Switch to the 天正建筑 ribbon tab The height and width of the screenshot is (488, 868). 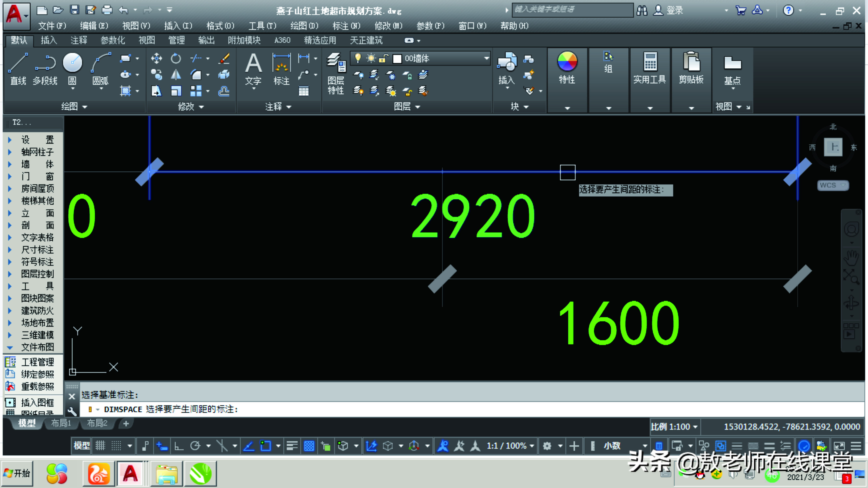[x=366, y=40]
